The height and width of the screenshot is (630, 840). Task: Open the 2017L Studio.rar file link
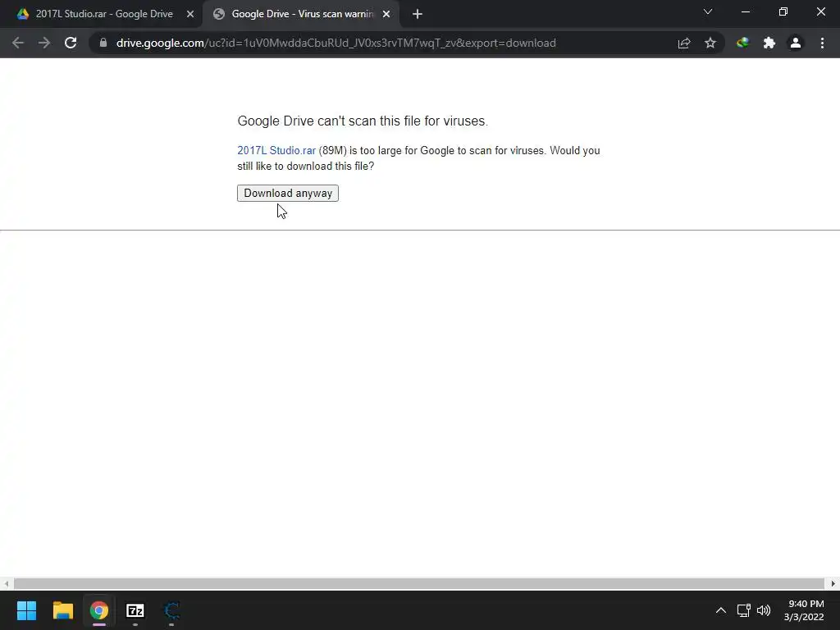click(276, 151)
